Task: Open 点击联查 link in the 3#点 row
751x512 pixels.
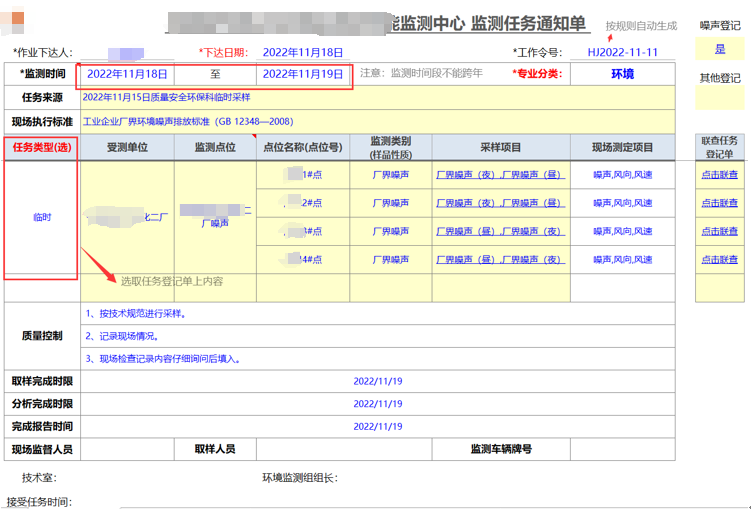Action: tap(719, 231)
